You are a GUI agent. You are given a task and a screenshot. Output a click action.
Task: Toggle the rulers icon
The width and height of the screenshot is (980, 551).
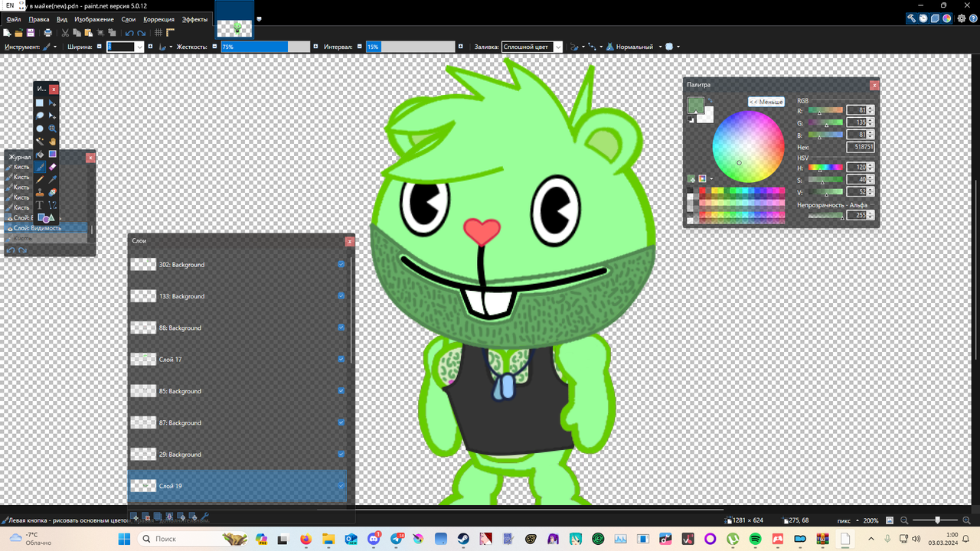pos(170,33)
